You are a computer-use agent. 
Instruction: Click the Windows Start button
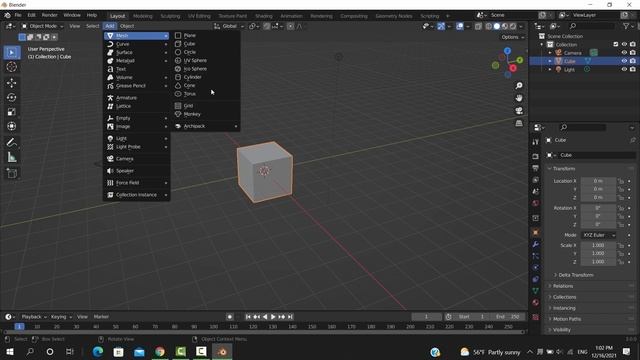10,351
